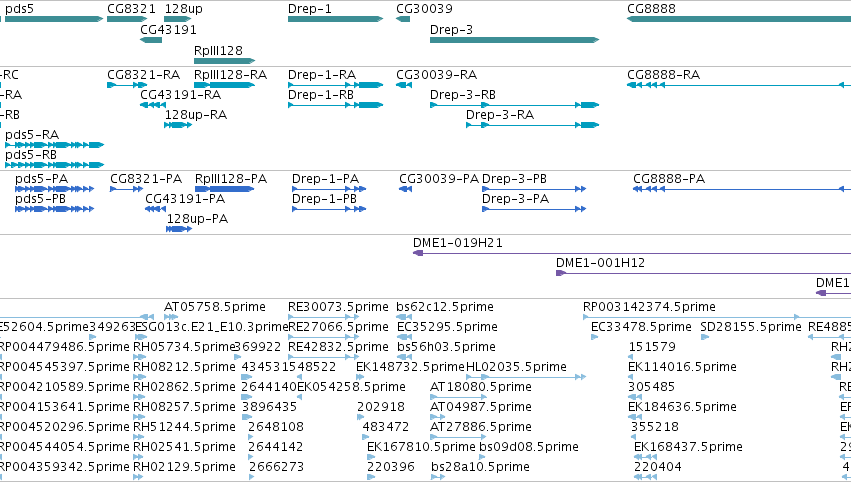This screenshot has width=851, height=482.
Task: Click the CG30039 gene label
Action: [x=424, y=9]
